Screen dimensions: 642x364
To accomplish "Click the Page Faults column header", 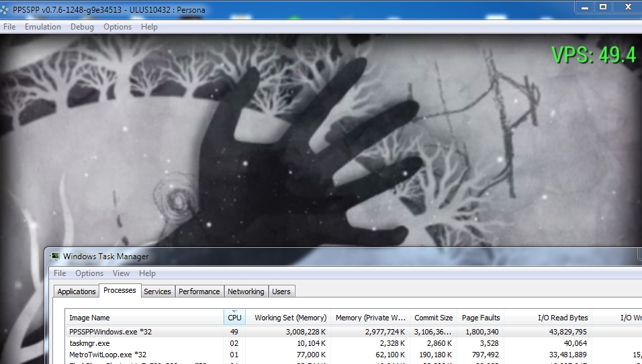I will tap(481, 318).
